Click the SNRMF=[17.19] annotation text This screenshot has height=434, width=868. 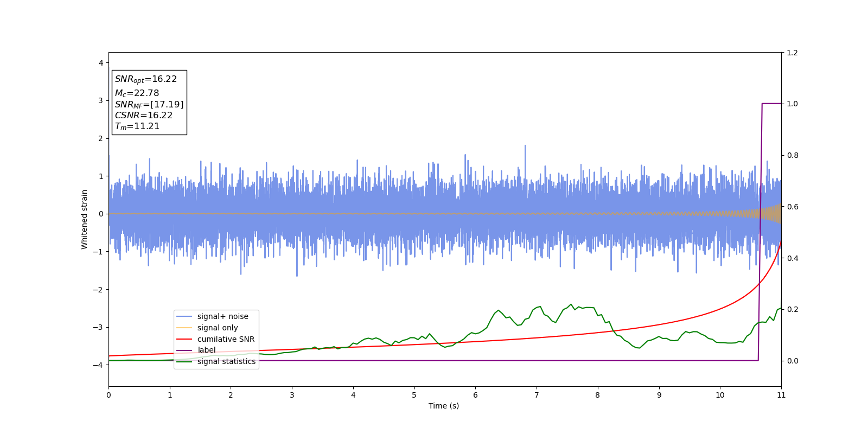(149, 104)
